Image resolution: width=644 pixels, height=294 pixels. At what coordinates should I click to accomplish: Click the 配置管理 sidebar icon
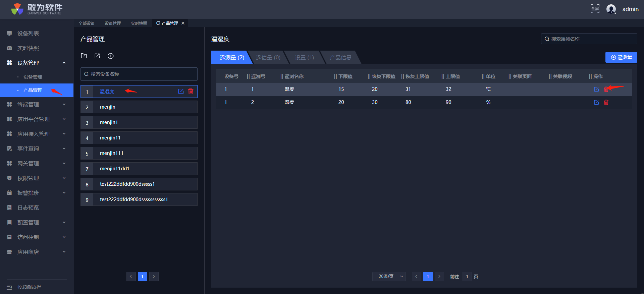pyautogui.click(x=9, y=223)
